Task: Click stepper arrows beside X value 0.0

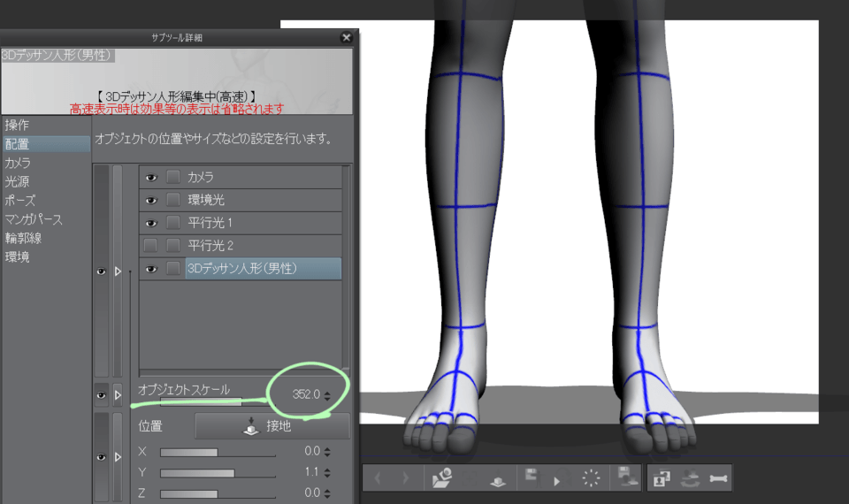Action: [x=327, y=452]
